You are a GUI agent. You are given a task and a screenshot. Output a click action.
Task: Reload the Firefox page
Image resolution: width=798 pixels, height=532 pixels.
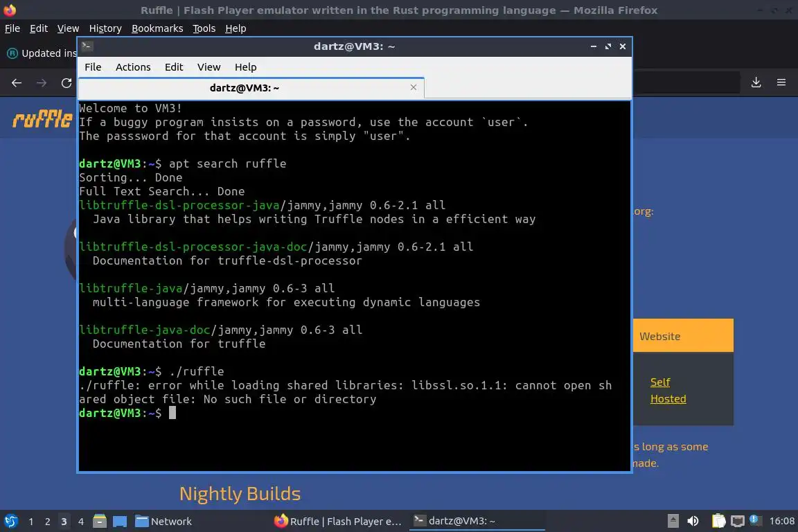pyautogui.click(x=66, y=82)
